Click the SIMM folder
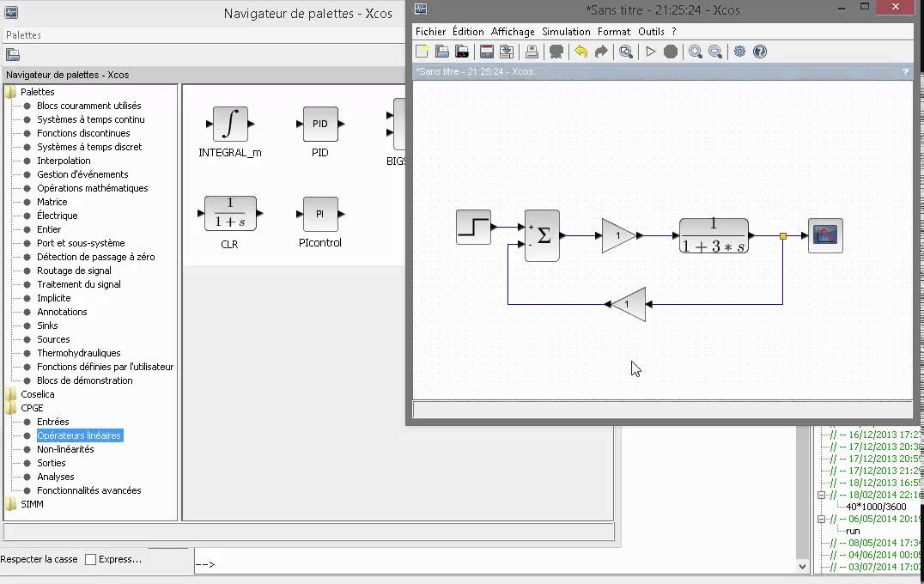This screenshot has height=584, width=924. [32, 504]
